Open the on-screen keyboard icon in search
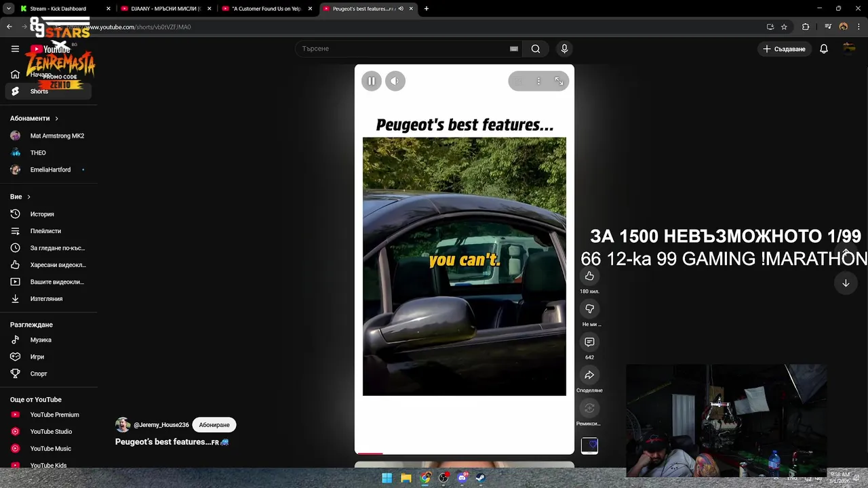 (514, 49)
